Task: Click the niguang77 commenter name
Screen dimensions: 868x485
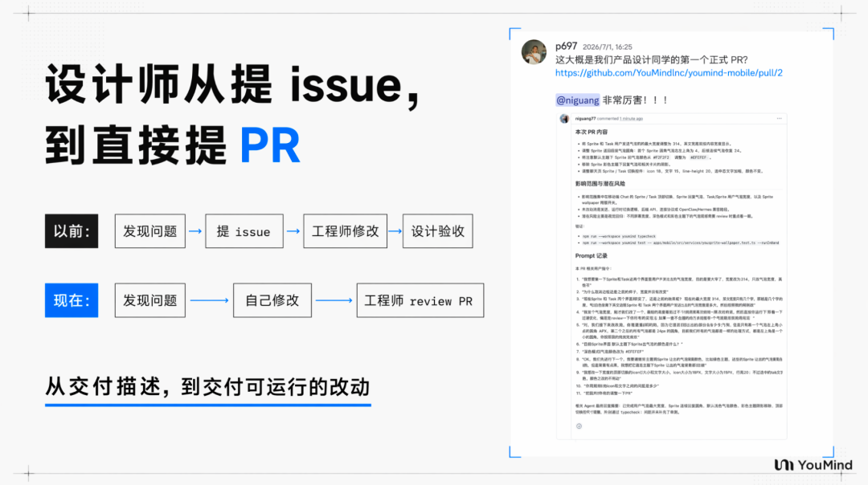Action: 585,118
